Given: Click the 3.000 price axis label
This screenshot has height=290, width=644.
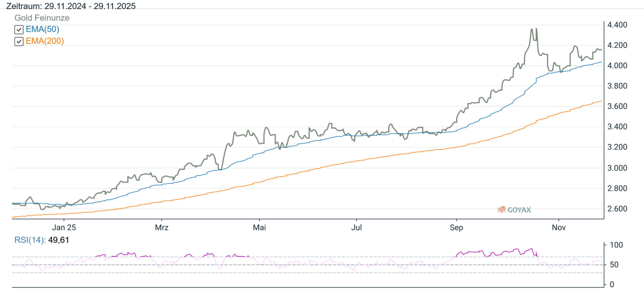Looking at the screenshot, I should coord(617,168).
